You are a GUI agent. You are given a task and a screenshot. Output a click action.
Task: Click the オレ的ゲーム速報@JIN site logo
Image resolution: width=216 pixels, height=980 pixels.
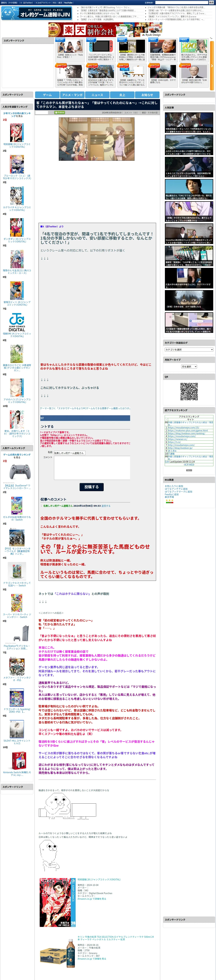click(x=37, y=13)
